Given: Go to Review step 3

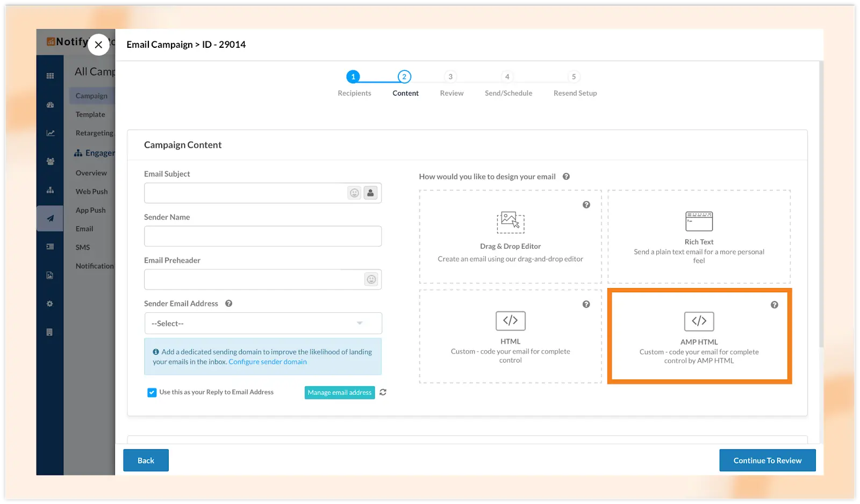Looking at the screenshot, I should pos(450,77).
